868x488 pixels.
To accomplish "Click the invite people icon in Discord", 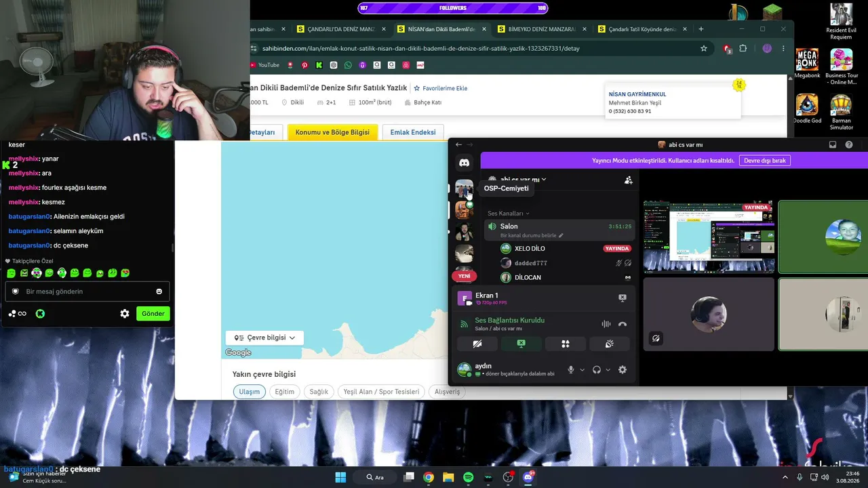I will click(629, 180).
